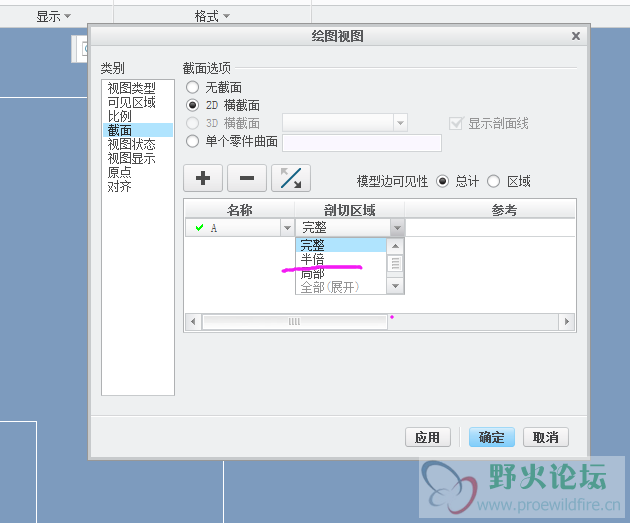This screenshot has width=630, height=523.
Task: Remove the cross-section with the minus button
Action: click(x=247, y=178)
